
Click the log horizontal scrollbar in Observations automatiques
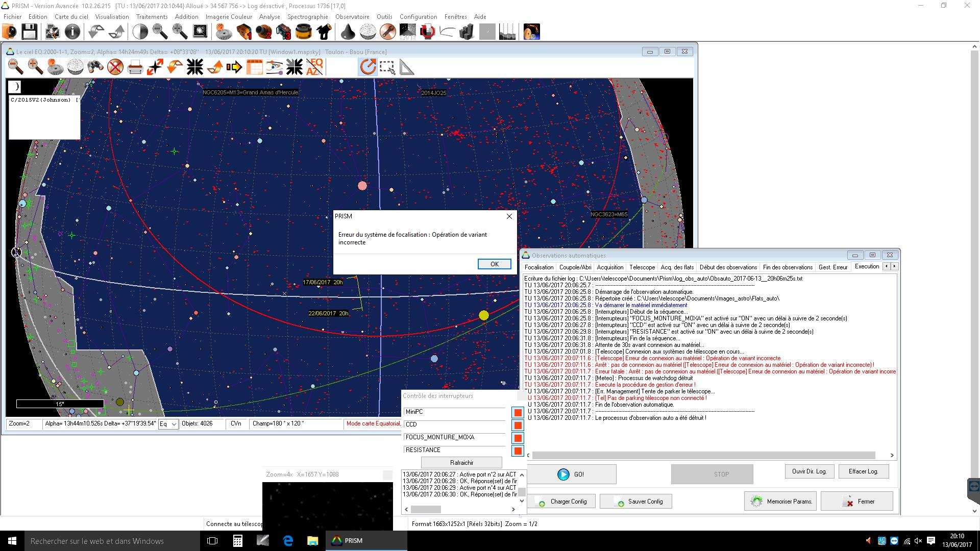point(703,455)
